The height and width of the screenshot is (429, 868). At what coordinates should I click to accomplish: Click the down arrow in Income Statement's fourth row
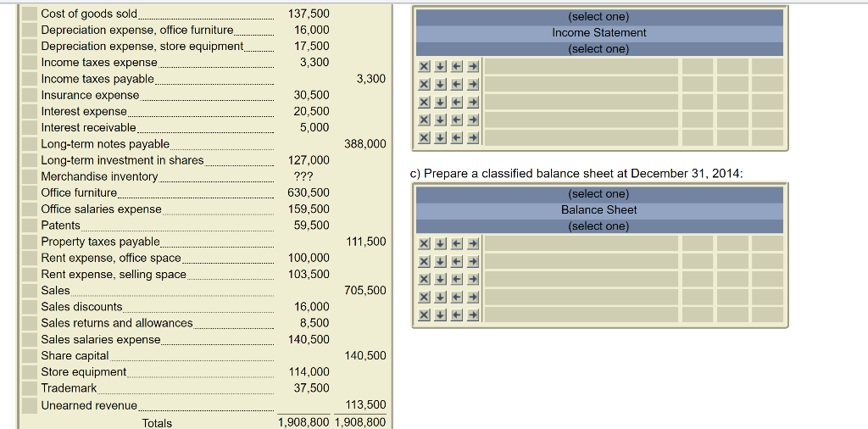(x=440, y=120)
